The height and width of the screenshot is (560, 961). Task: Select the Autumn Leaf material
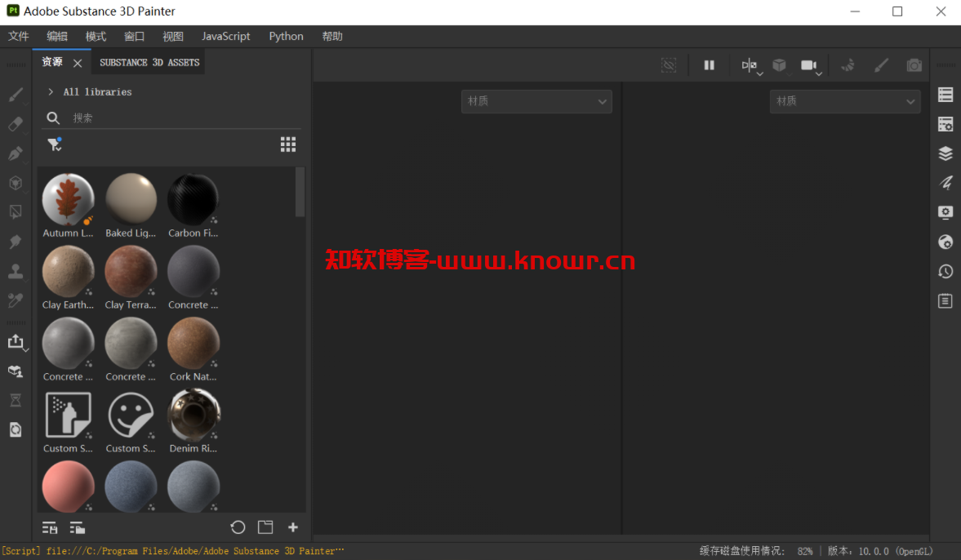[68, 200]
